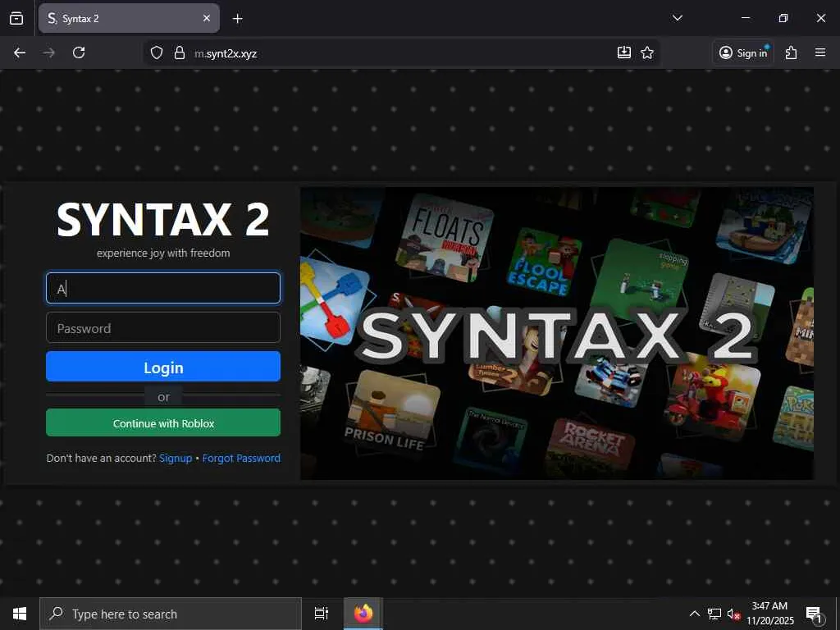
Task: Close the Syntax 2 tab
Action: (x=207, y=18)
